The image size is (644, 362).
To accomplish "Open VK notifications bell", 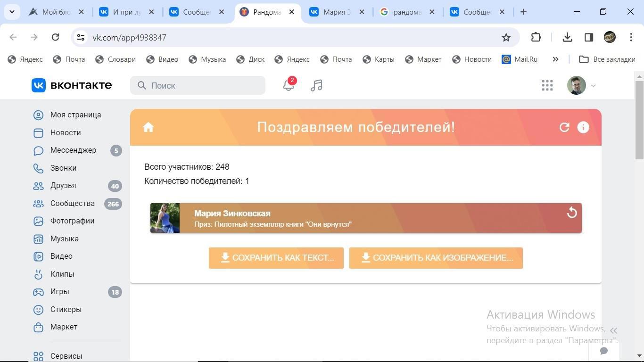I will click(289, 85).
